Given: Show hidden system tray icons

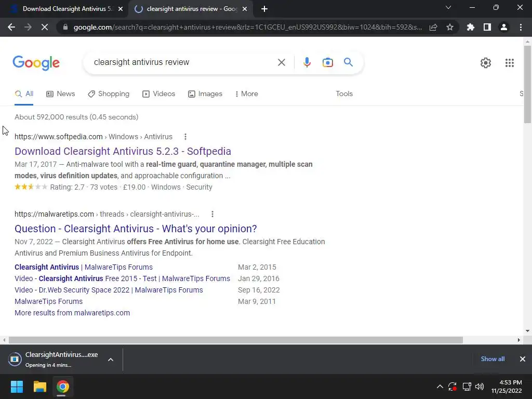Looking at the screenshot, I should click(x=440, y=387).
